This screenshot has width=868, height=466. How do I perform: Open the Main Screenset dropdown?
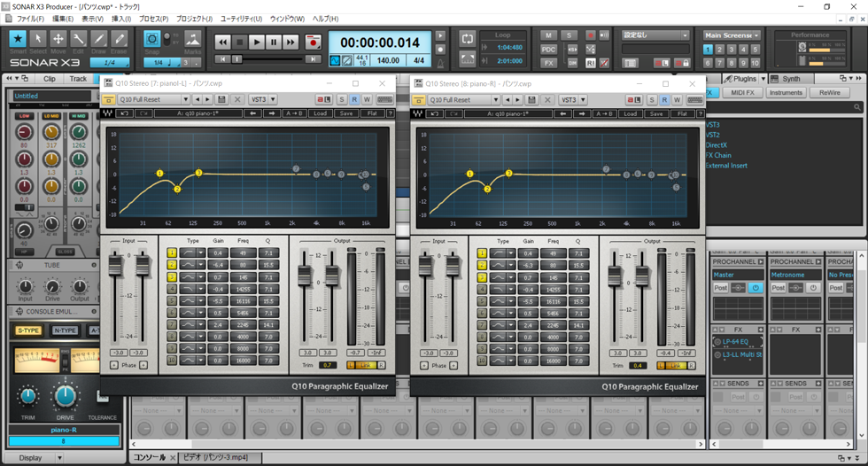732,35
